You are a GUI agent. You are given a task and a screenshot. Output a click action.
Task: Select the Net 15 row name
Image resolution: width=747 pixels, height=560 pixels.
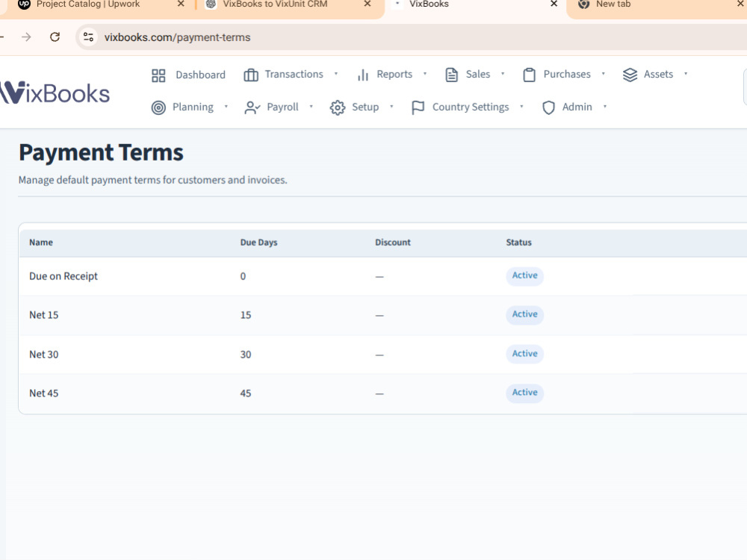click(x=44, y=315)
